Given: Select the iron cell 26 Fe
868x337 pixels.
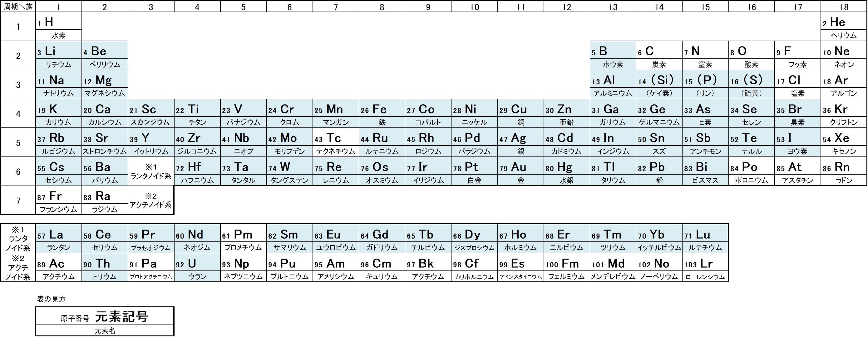Looking at the screenshot, I should [382, 114].
